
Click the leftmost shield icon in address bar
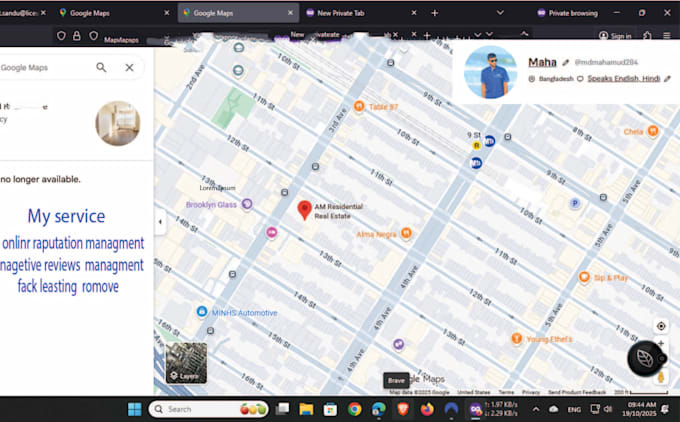click(61, 36)
